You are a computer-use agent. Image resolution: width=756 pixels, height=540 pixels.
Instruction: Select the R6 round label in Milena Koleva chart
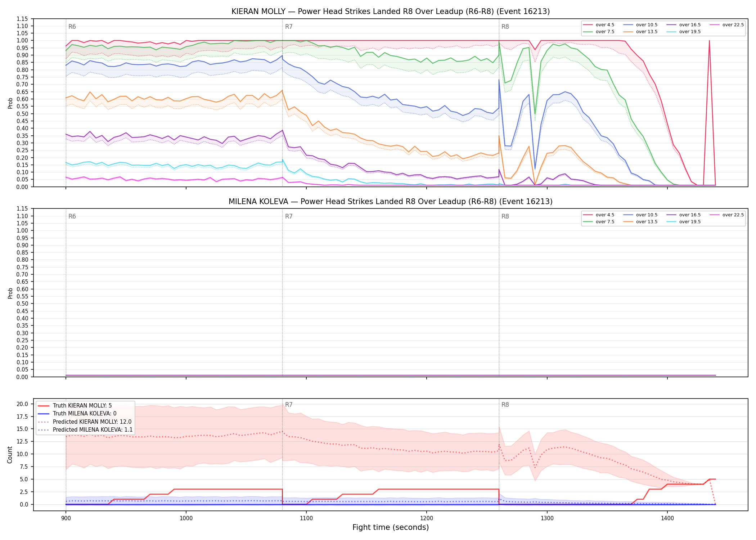pos(72,216)
